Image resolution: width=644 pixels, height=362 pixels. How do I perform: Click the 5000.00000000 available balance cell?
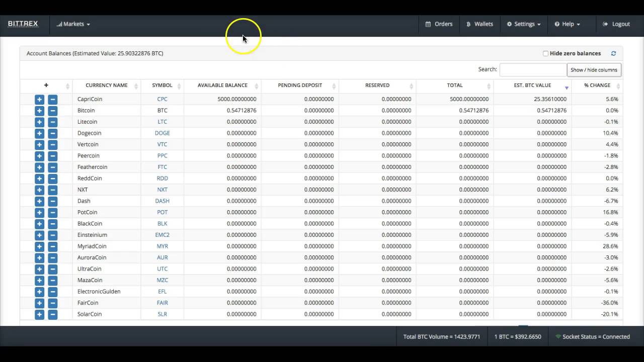[x=236, y=99]
